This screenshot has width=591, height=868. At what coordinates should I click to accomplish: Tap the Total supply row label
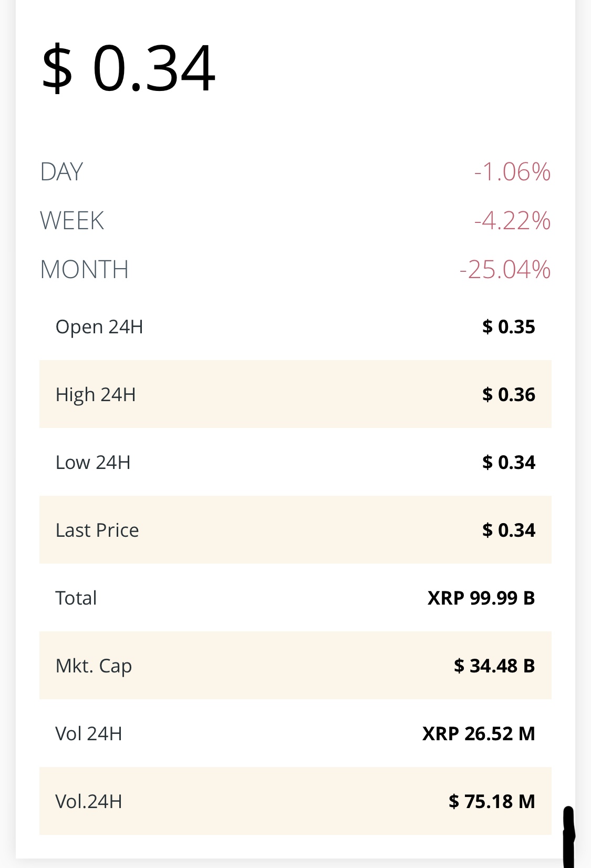click(76, 598)
